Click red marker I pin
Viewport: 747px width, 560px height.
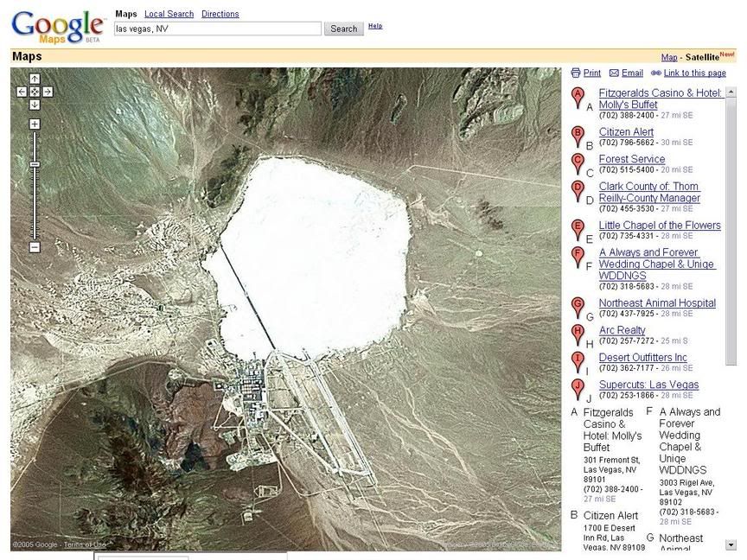coord(578,362)
